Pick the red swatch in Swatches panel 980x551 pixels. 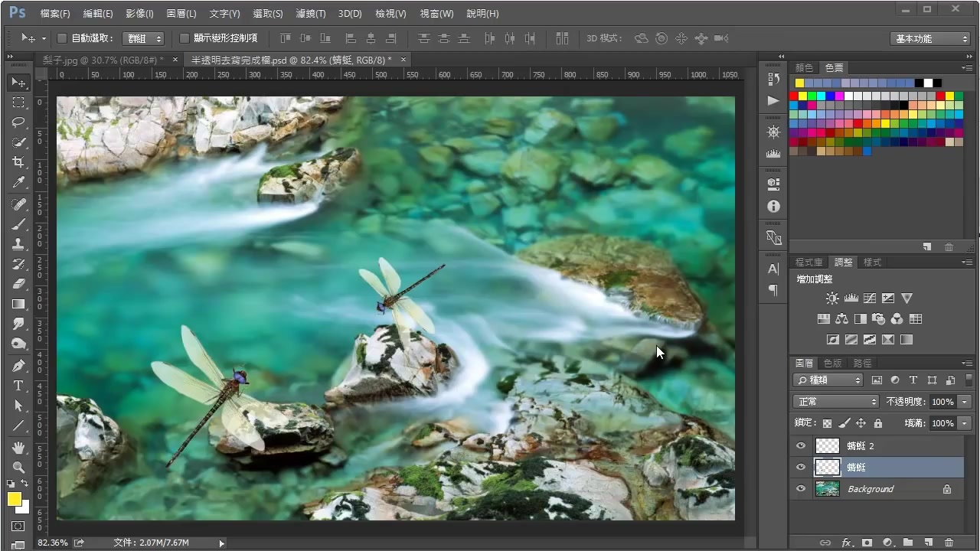[794, 96]
